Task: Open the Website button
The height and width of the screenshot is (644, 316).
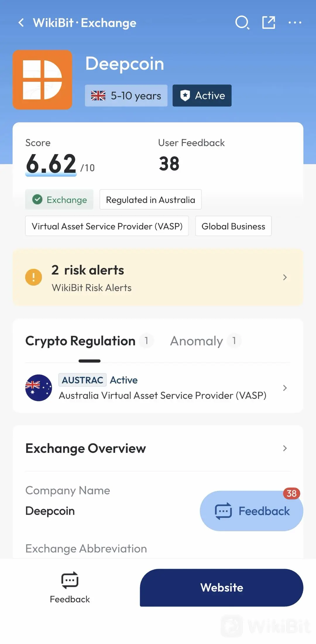Action: pos(221,587)
